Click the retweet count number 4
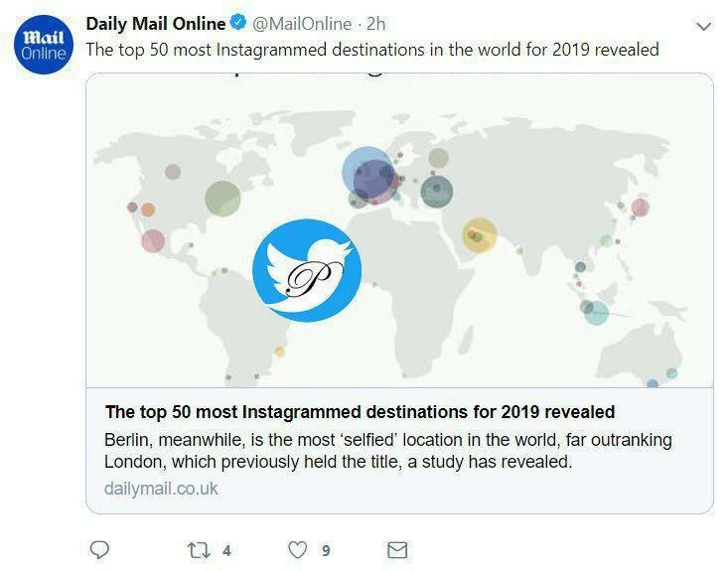728x571 pixels. [226, 550]
